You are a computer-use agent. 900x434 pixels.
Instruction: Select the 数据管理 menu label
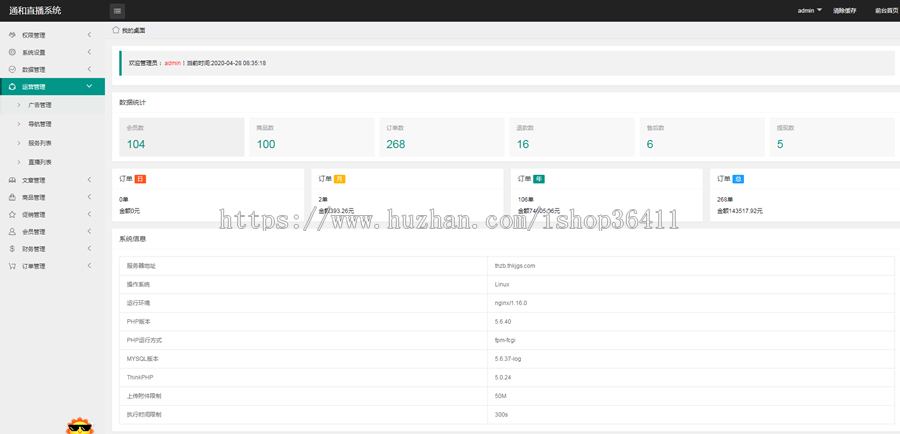click(x=34, y=70)
